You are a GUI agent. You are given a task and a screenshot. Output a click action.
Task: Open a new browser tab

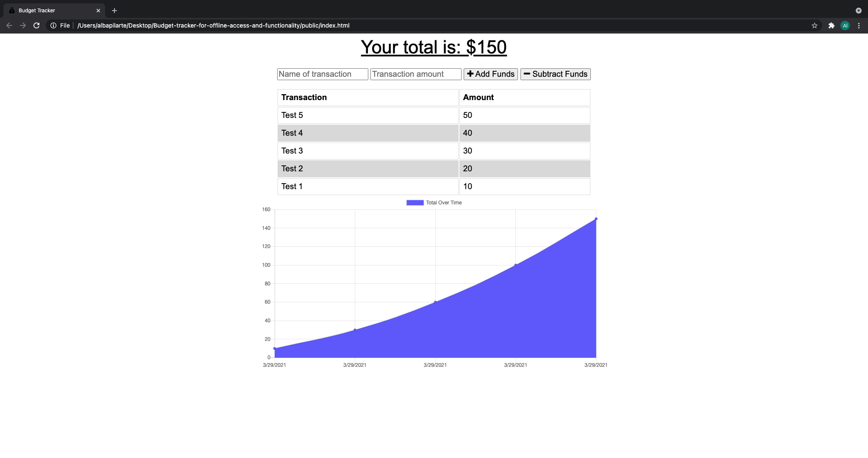click(x=114, y=11)
